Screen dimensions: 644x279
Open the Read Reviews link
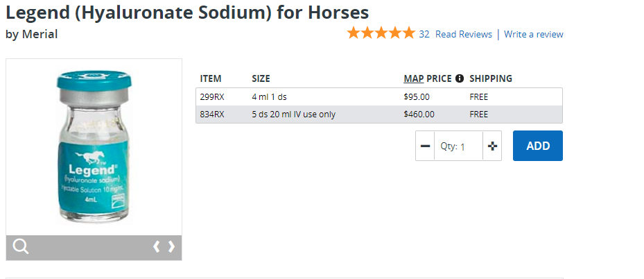pos(463,34)
